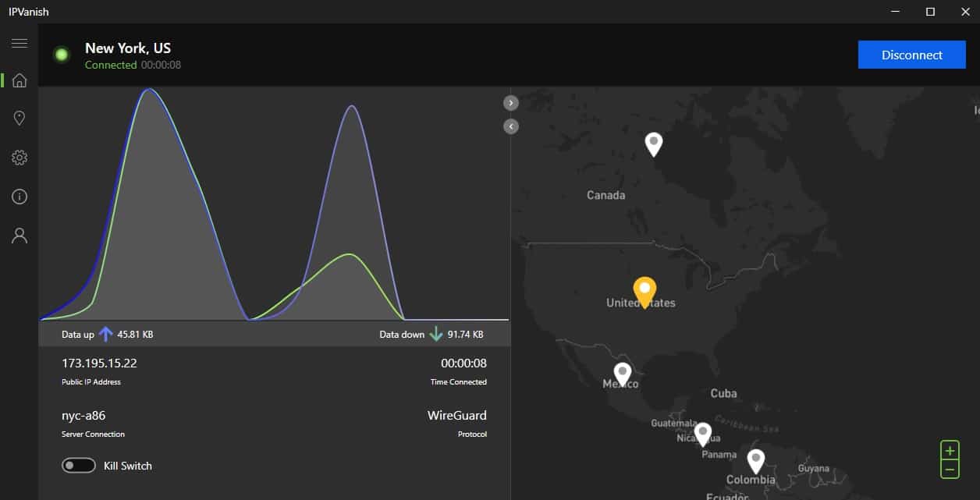This screenshot has height=500, width=980.
Task: Toggle the Kill Switch
Action: [x=79, y=466]
